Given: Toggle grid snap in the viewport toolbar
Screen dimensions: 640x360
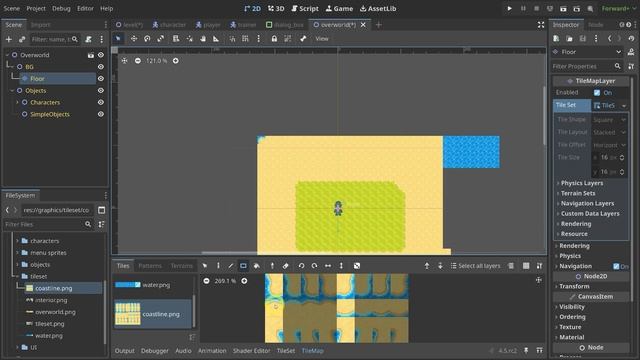Looking at the screenshot, I should pyautogui.click(x=245, y=39).
